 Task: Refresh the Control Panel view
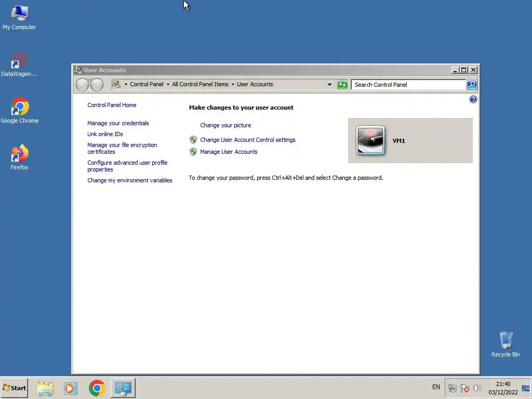[342, 85]
